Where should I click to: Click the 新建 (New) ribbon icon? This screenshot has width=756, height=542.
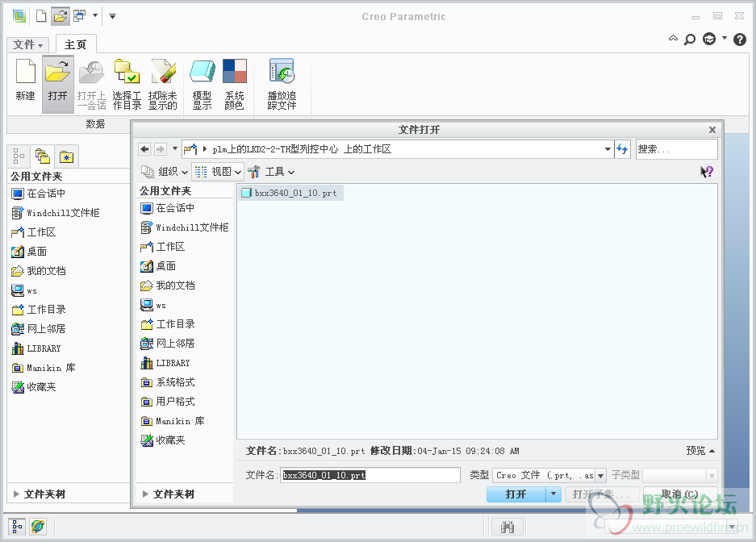pyautogui.click(x=25, y=81)
